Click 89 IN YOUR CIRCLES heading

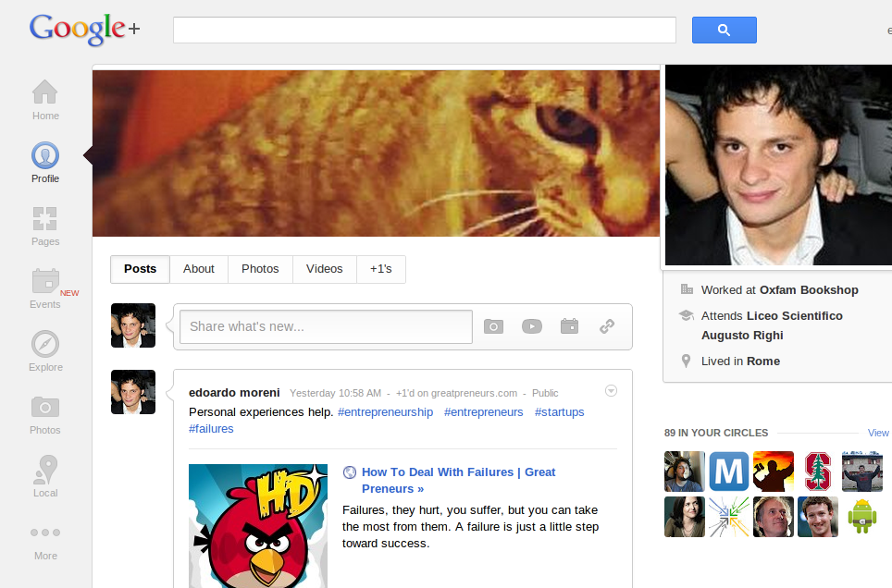pos(715,433)
